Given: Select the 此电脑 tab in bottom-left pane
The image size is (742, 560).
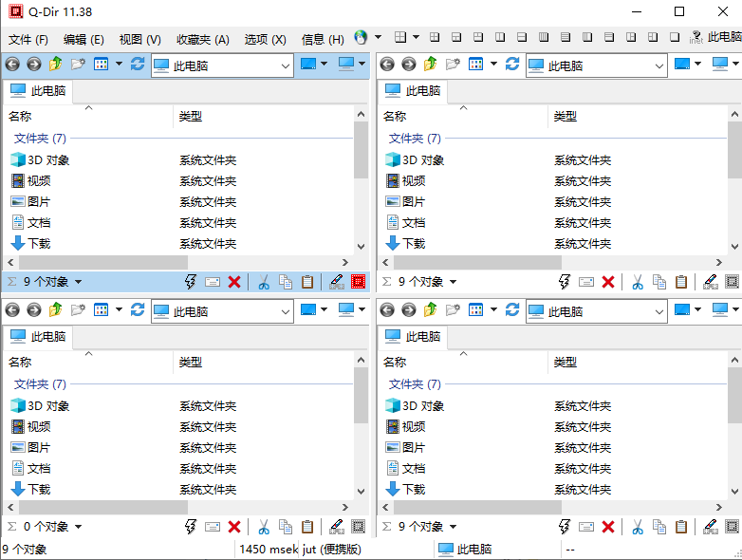Looking at the screenshot, I should coord(38,337).
